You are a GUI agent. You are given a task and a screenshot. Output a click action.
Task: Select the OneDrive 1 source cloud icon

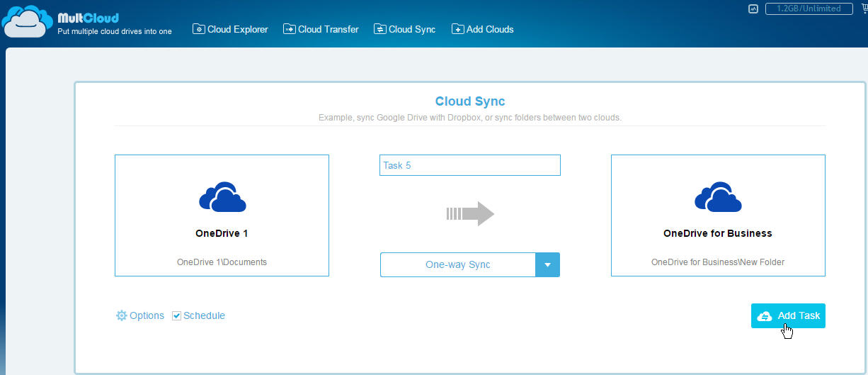[222, 197]
